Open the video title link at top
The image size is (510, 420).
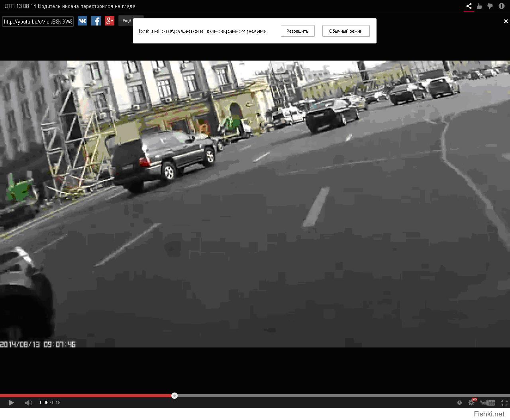point(71,6)
